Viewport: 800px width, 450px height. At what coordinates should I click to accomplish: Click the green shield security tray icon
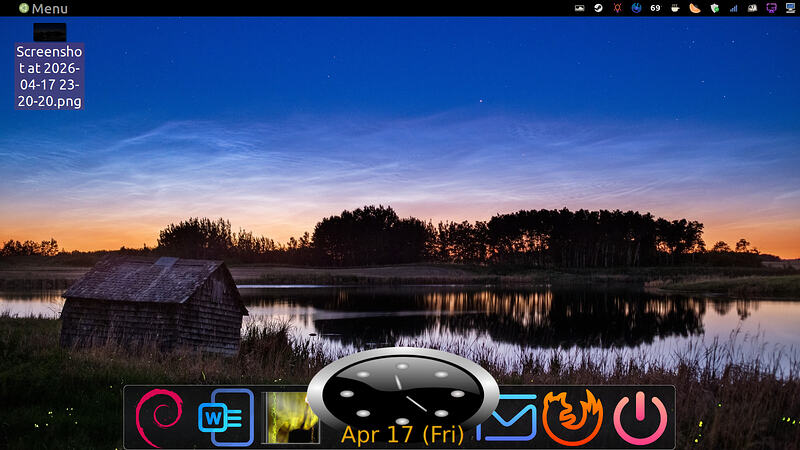click(714, 8)
